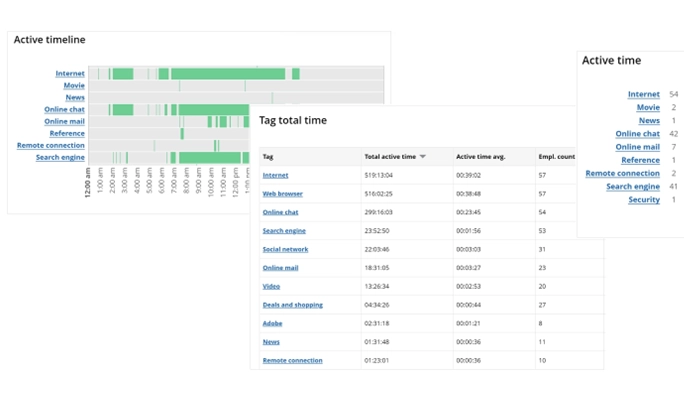Click the Video tag link

pos(271,286)
